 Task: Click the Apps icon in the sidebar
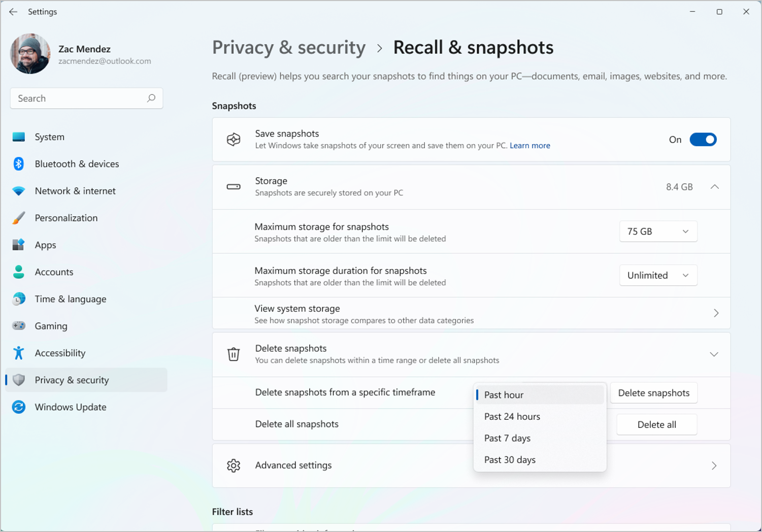click(x=19, y=245)
